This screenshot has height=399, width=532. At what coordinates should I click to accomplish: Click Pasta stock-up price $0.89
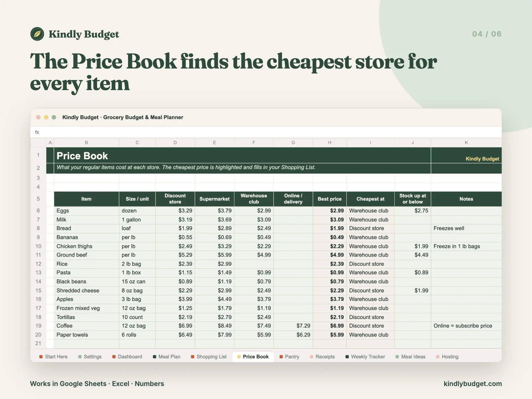413,273
